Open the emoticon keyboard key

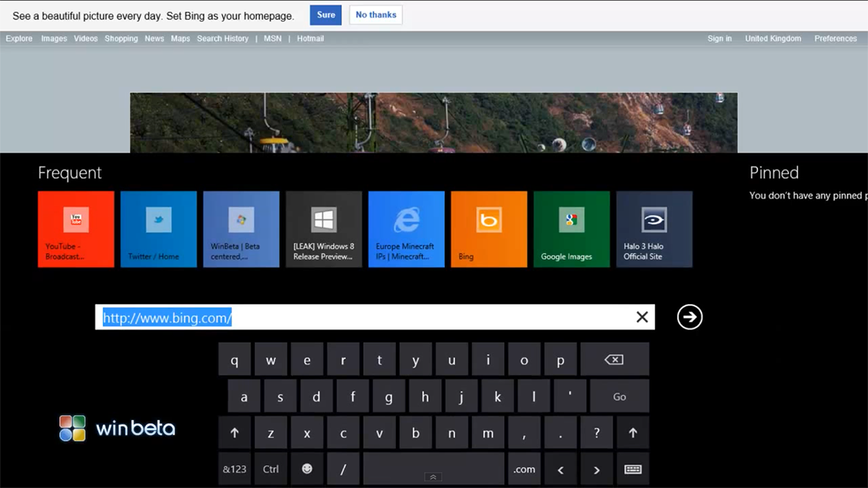coord(307,469)
